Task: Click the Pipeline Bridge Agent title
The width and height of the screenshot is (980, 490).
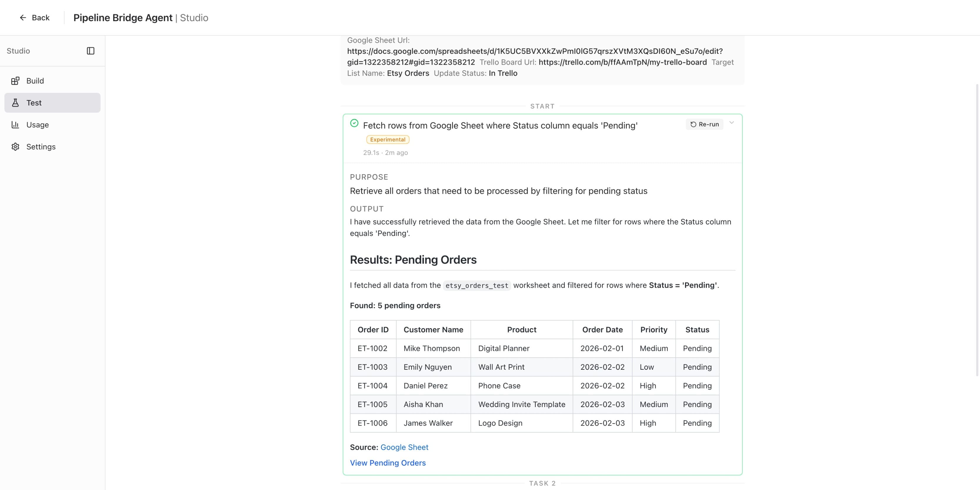Action: 123,18
